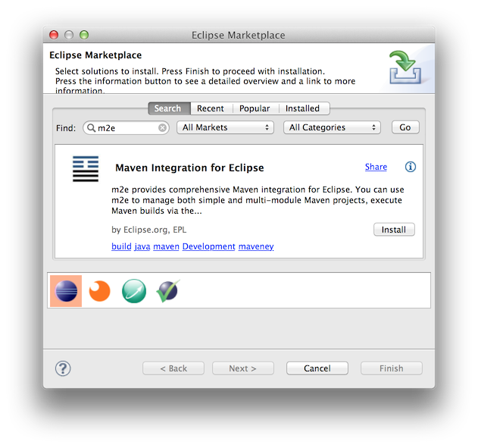This screenshot has width=478, height=448.
Task: Open the java tag link
Action: pyautogui.click(x=142, y=246)
